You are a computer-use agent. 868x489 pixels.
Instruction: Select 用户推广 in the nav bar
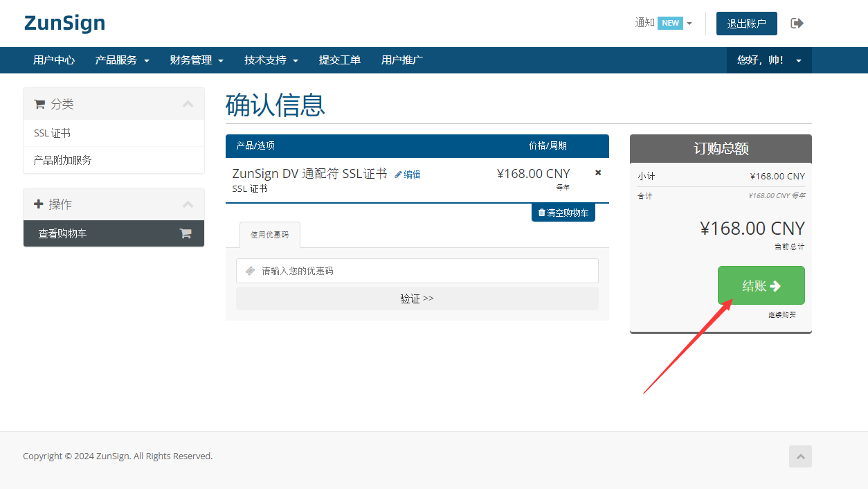(402, 60)
